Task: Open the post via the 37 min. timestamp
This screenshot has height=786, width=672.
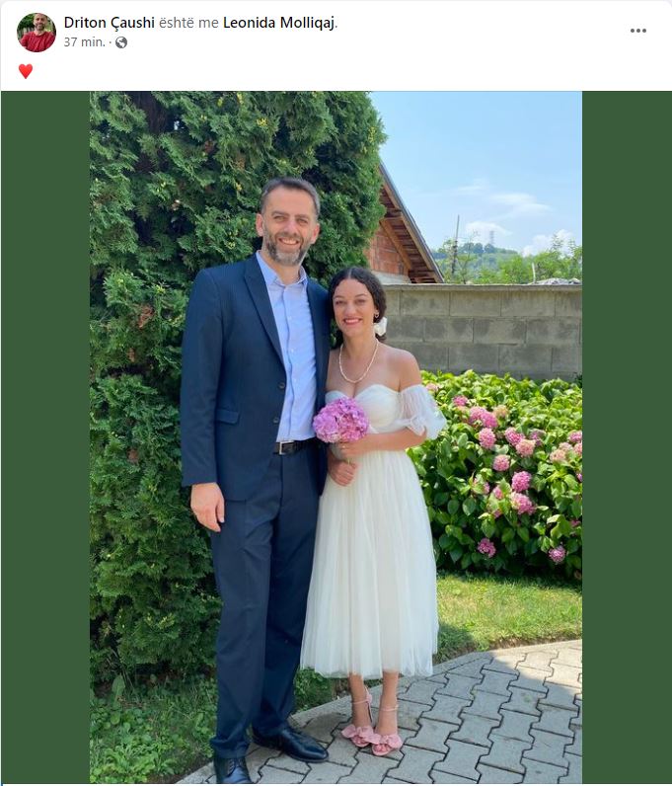Action: click(x=85, y=42)
